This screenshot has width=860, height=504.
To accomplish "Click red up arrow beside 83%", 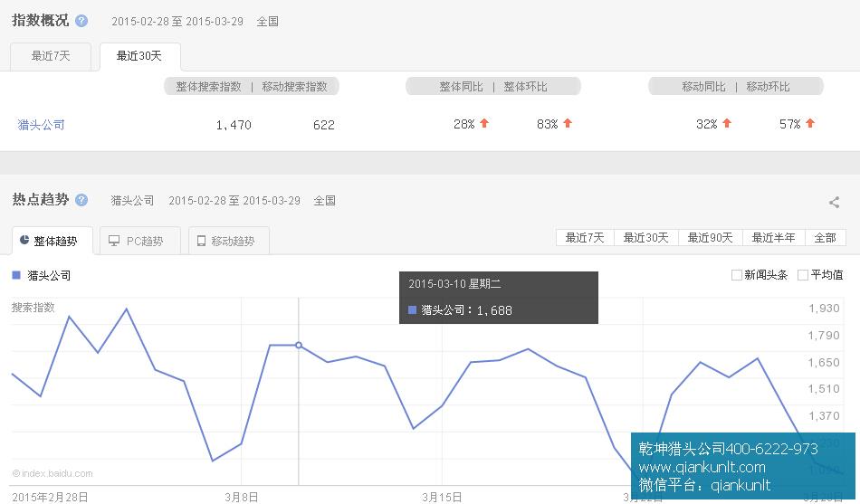I will tap(568, 123).
